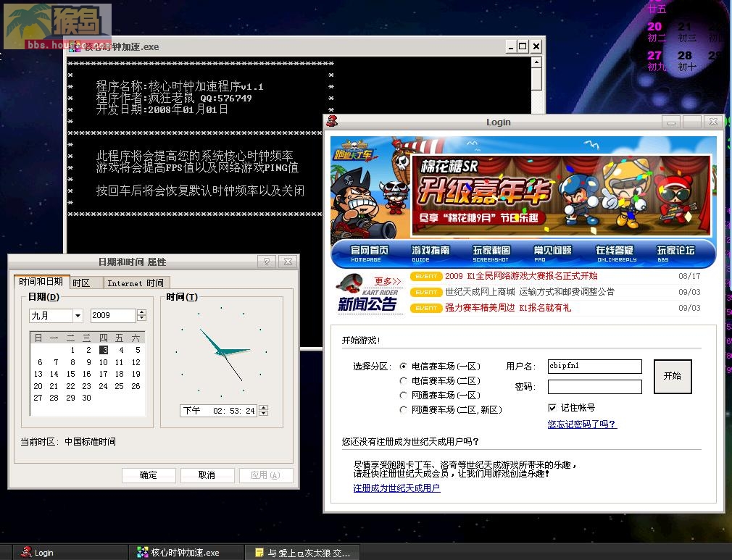
Task: Open 玩家论坛 BBS in the nav bar
Action: [676, 254]
